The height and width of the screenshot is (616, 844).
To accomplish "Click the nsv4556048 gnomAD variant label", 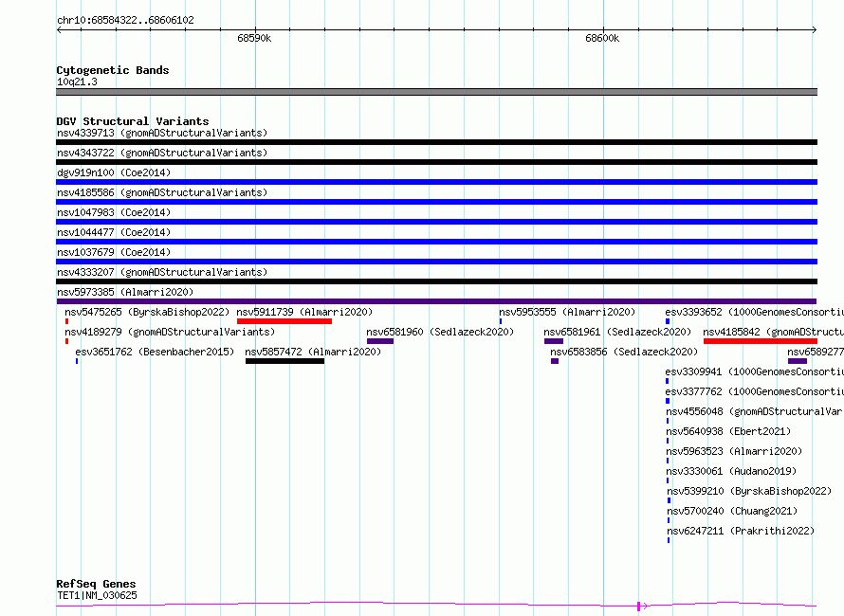I will (755, 411).
